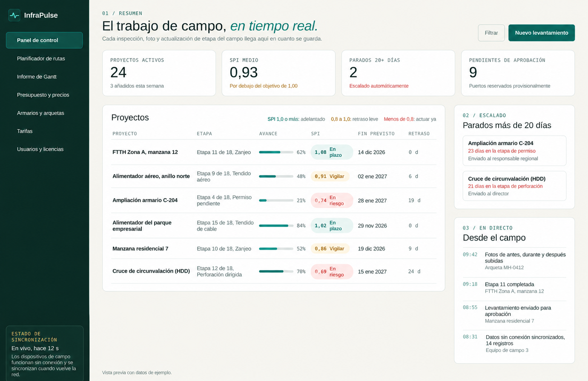Click the Estado de sincronización status panel
Screen dimensions: 588x381
tap(45, 354)
